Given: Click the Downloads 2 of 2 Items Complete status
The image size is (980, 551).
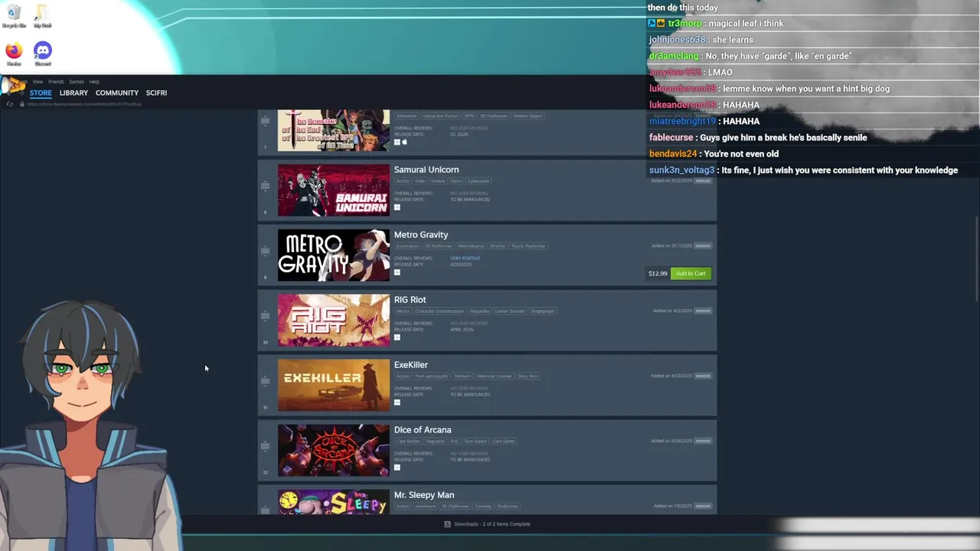Looking at the screenshot, I should (x=492, y=524).
